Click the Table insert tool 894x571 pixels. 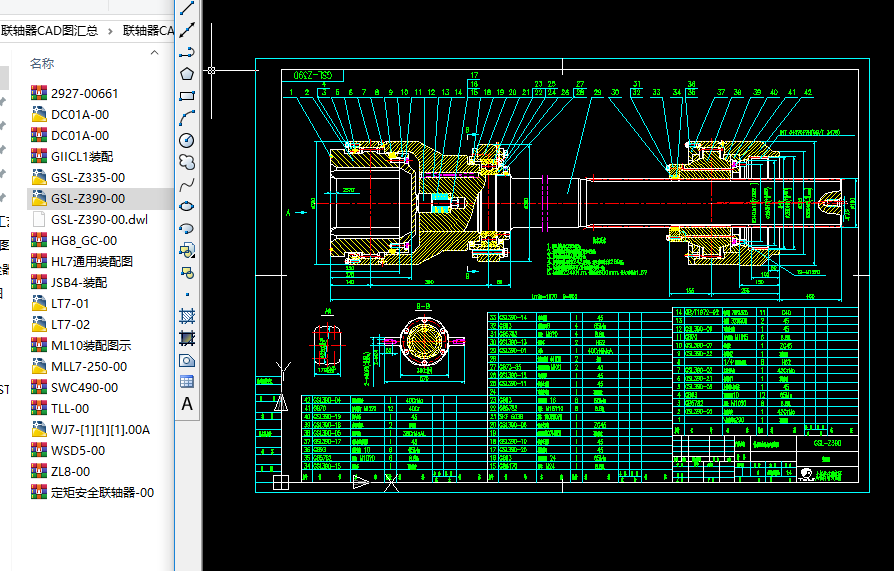pos(187,382)
